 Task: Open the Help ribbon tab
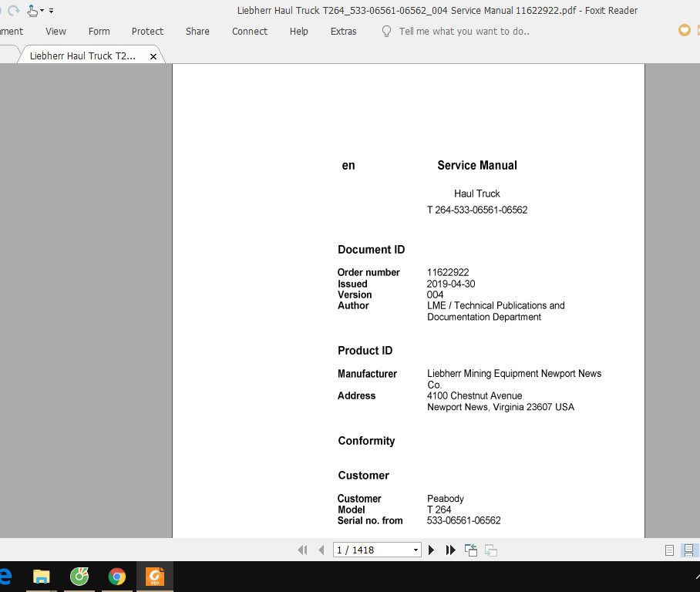coord(298,32)
